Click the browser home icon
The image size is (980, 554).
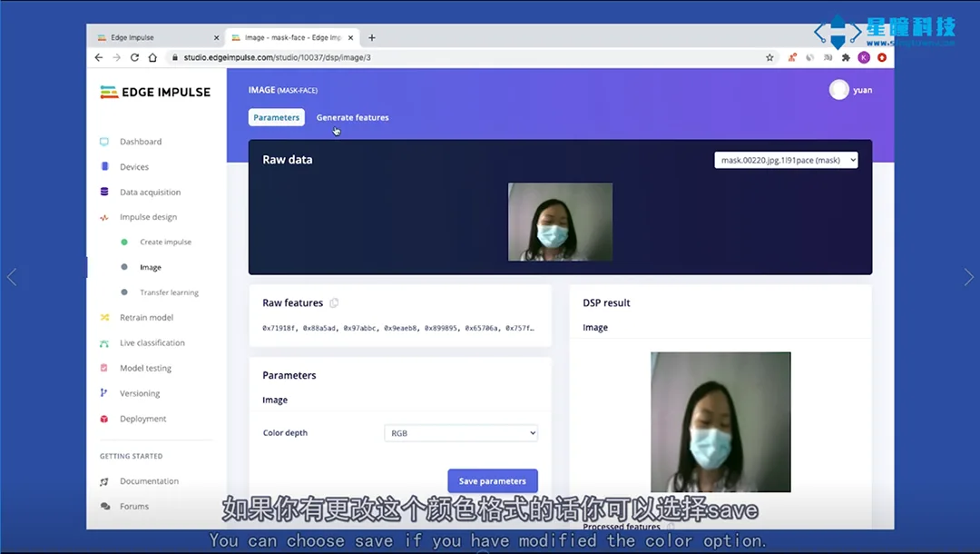[x=152, y=57]
